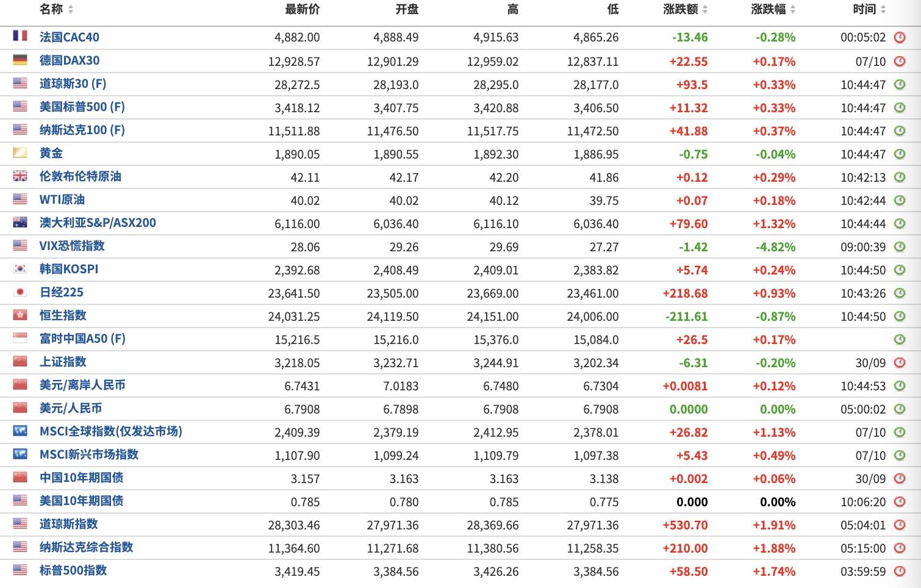
Task: Open the MSCI新兴市场指数 link
Action: coord(89,454)
